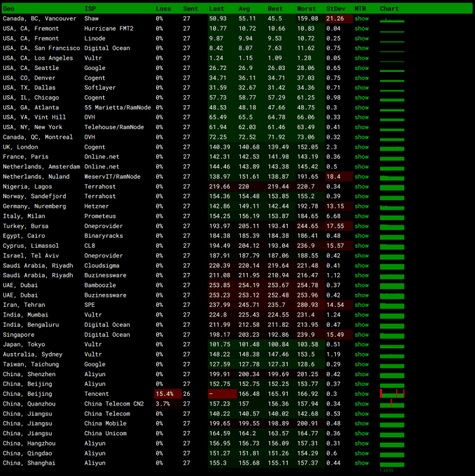Show MTR for San Francisco Digital Ocean
The height and width of the screenshot is (476, 475).
coord(362,48)
